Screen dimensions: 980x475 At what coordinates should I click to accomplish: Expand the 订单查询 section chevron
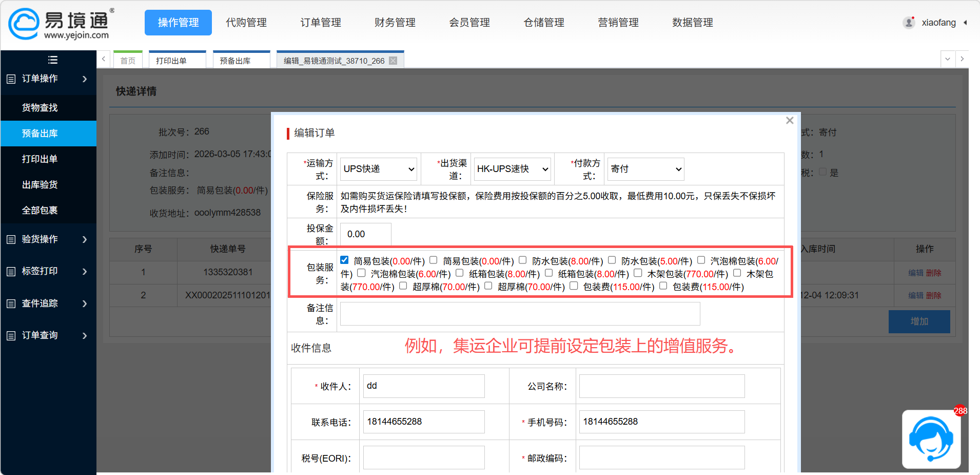click(85, 335)
